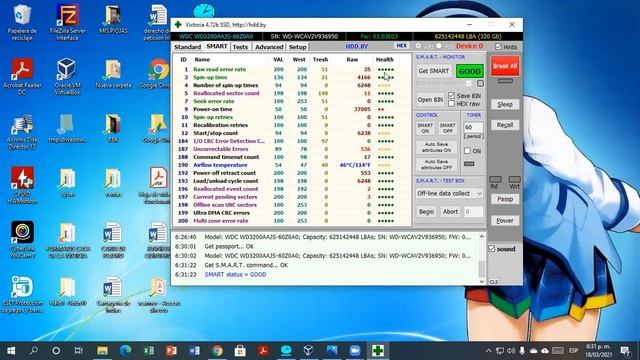Select the CyberLink YouCam 7 desktop icon

(x=22, y=240)
